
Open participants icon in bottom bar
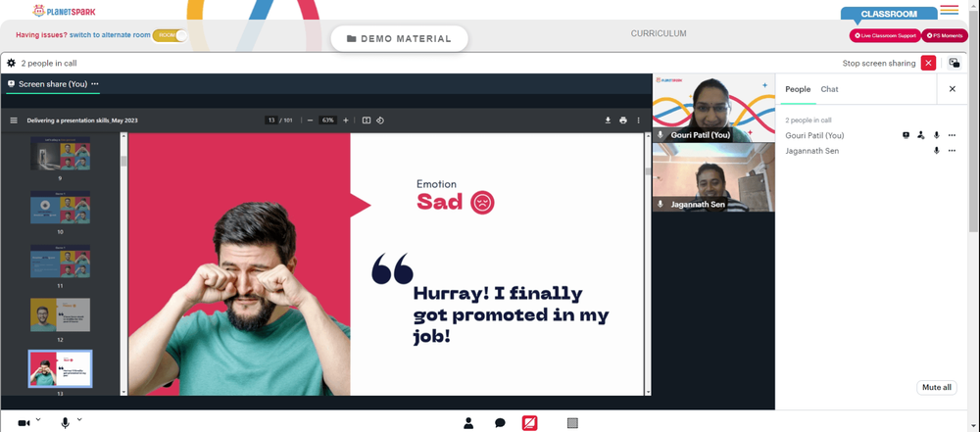click(x=468, y=423)
